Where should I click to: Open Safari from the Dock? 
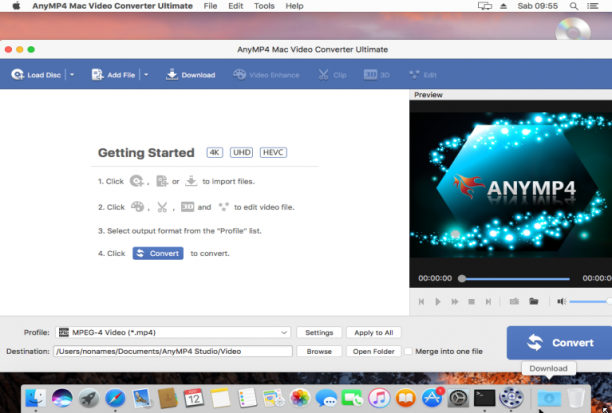[x=115, y=398]
